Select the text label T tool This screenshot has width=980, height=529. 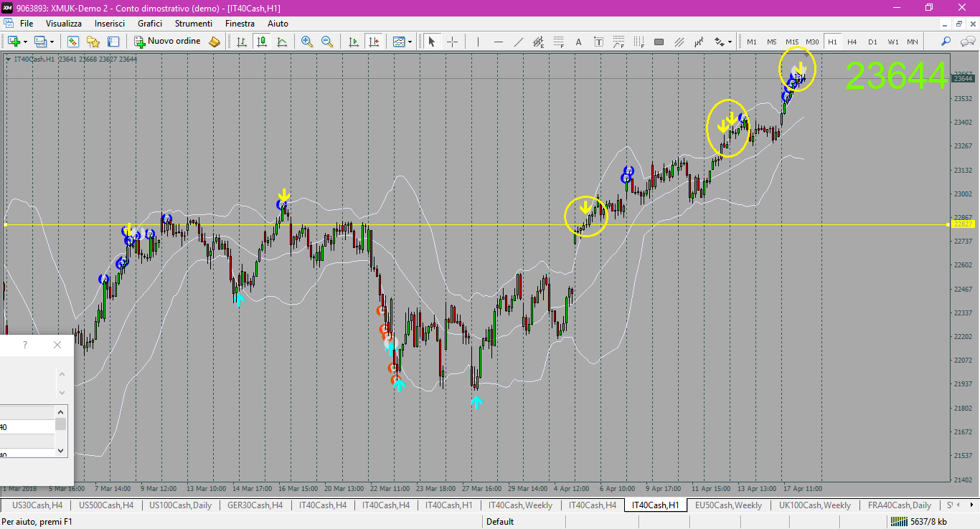point(598,42)
